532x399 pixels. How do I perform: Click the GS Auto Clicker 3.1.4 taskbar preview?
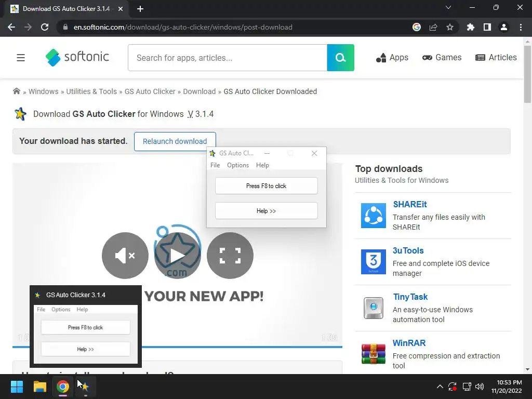(x=86, y=326)
